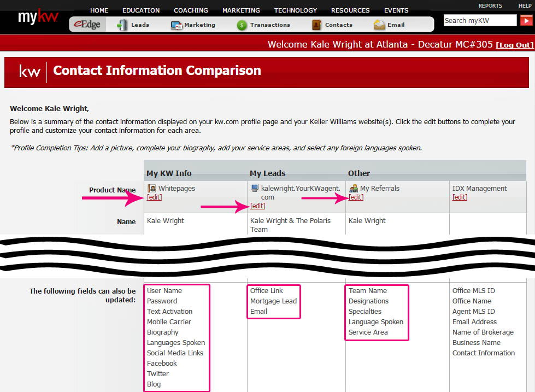Click the Marketing monitor icon

[x=177, y=25]
